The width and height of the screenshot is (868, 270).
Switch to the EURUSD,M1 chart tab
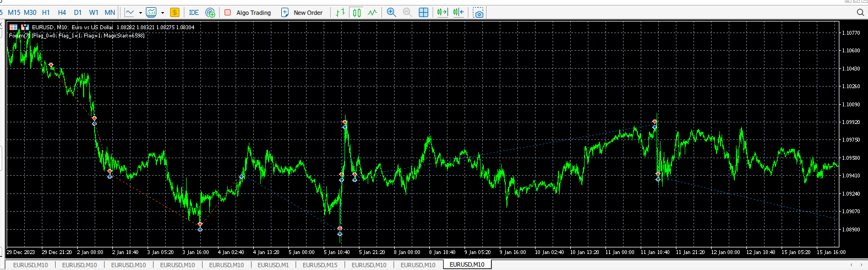(274, 265)
